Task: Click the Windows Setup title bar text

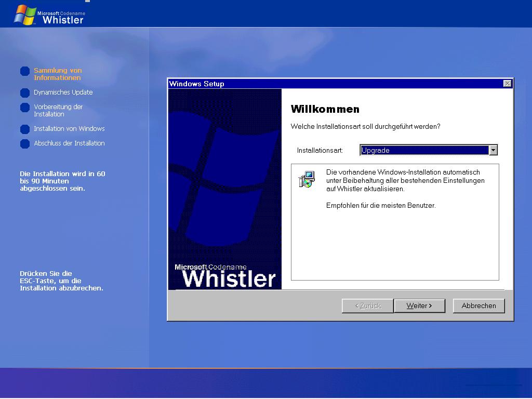Action: coord(197,84)
